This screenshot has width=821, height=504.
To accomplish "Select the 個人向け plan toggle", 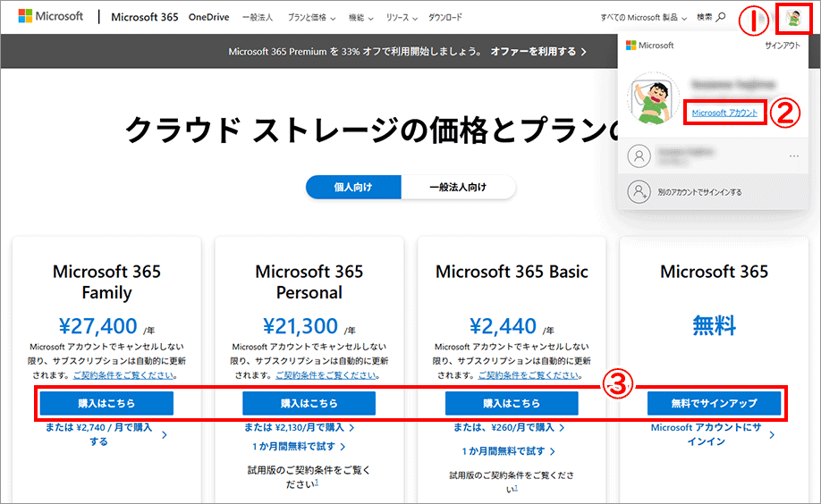I will [353, 187].
